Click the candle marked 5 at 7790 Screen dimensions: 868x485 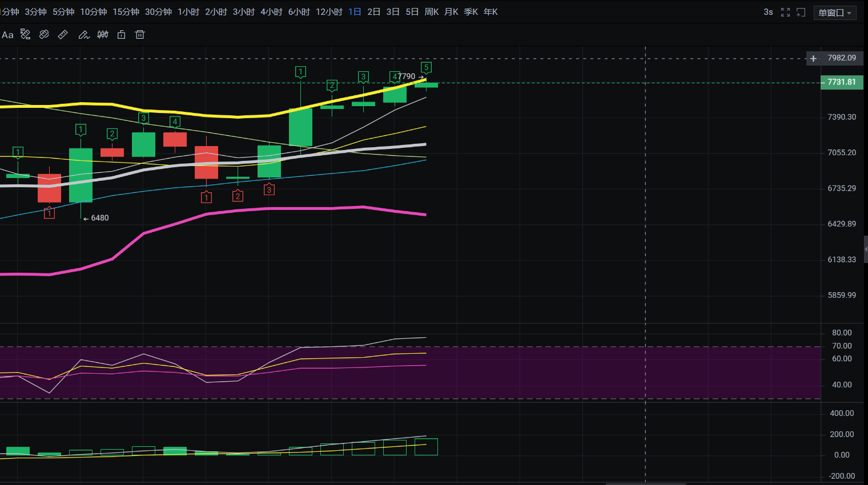pos(426,85)
